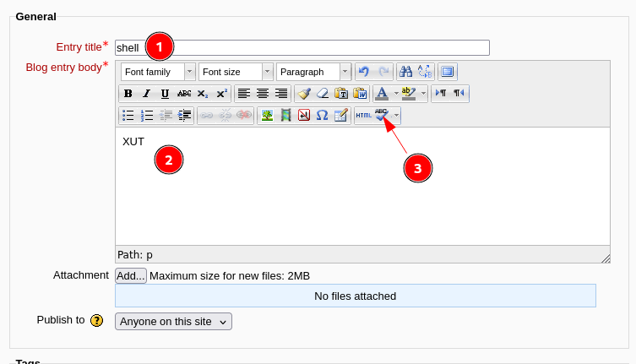Click the indent icon

[x=184, y=116]
